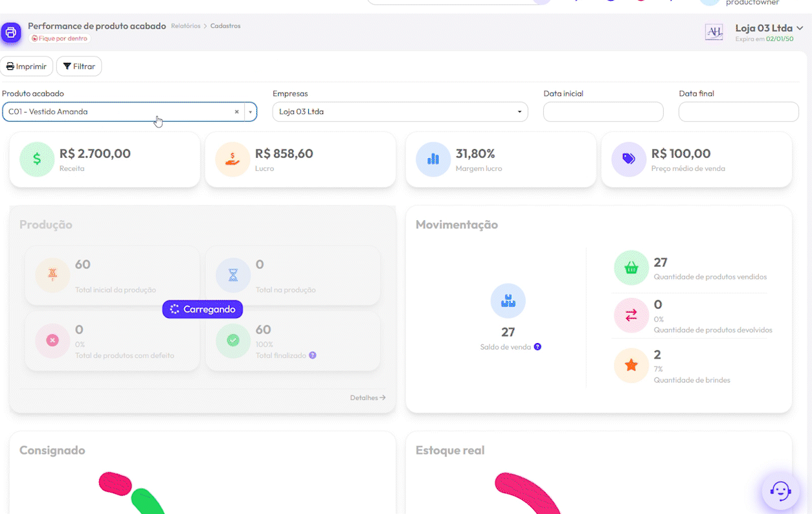Click the Saldo de venda help icon
The width and height of the screenshot is (812, 514).
[x=537, y=347]
